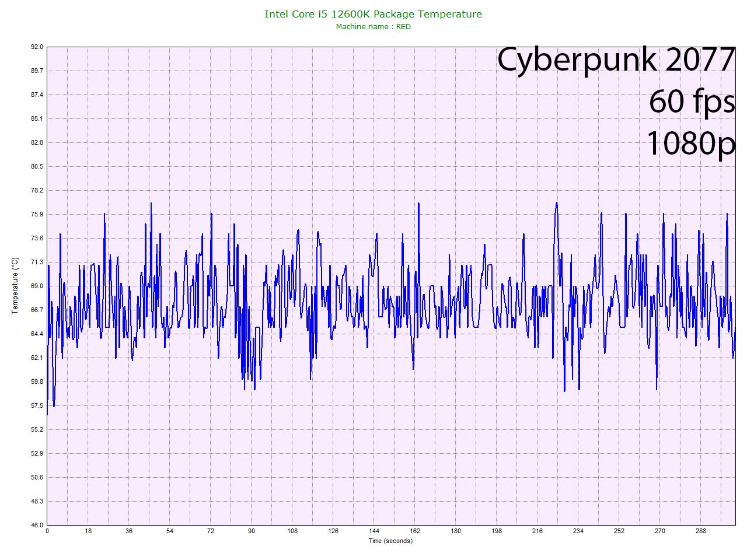Click the '1080p' overlay label
Screen dimensions: 747x560
690,143
